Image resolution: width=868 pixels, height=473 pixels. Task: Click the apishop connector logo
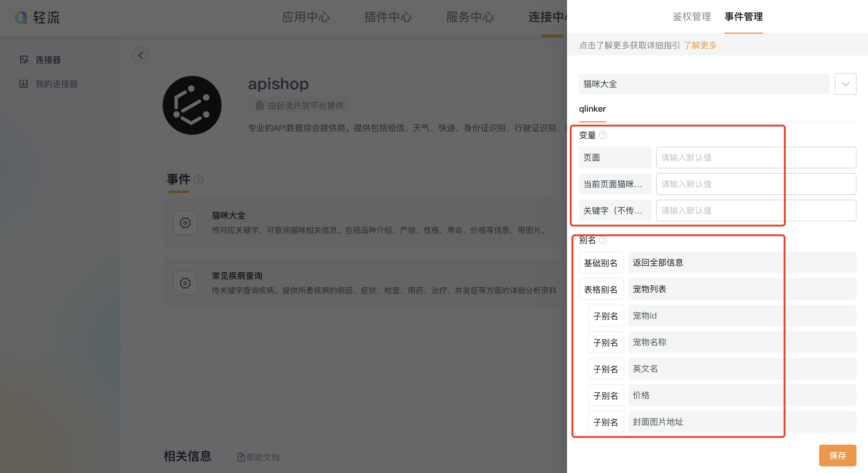click(x=192, y=105)
